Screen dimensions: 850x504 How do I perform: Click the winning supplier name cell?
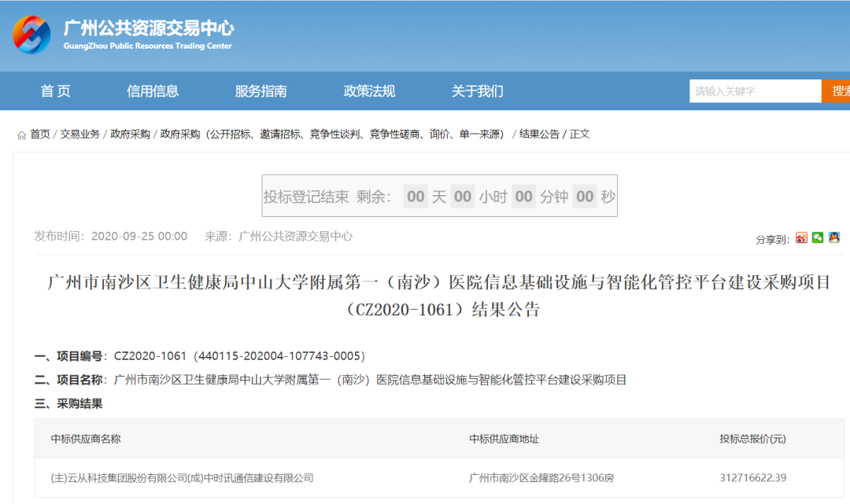coord(182,478)
